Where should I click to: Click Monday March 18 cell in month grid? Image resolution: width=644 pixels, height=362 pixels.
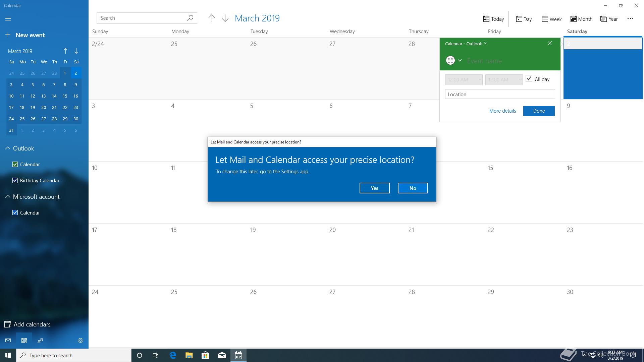[207, 254]
